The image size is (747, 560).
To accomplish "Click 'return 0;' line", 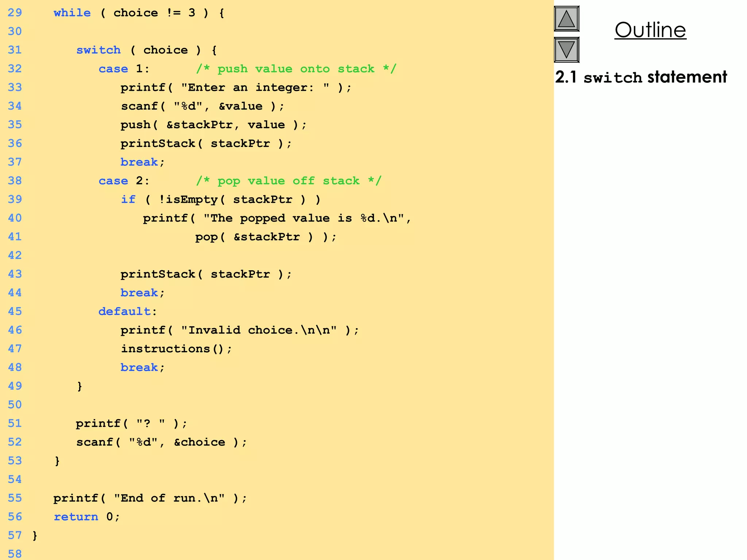I will (87, 517).
